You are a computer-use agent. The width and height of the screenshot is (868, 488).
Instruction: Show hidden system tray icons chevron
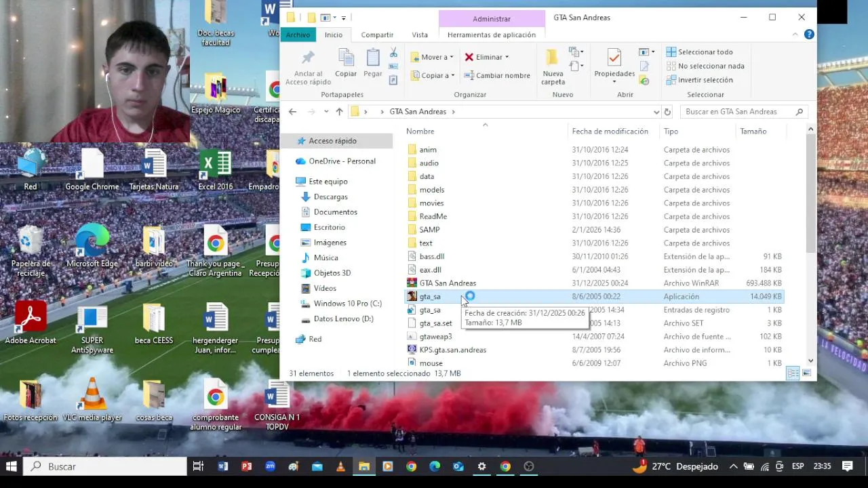coord(733,466)
